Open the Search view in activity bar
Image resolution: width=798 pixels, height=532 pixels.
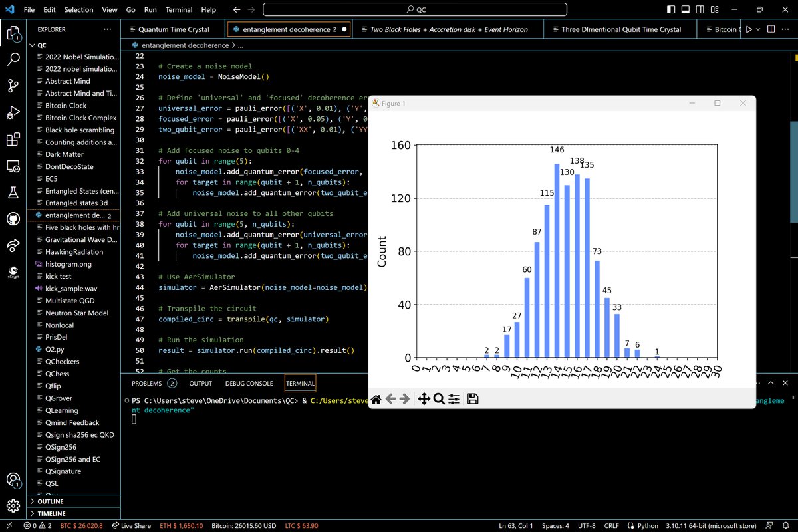tap(13, 59)
